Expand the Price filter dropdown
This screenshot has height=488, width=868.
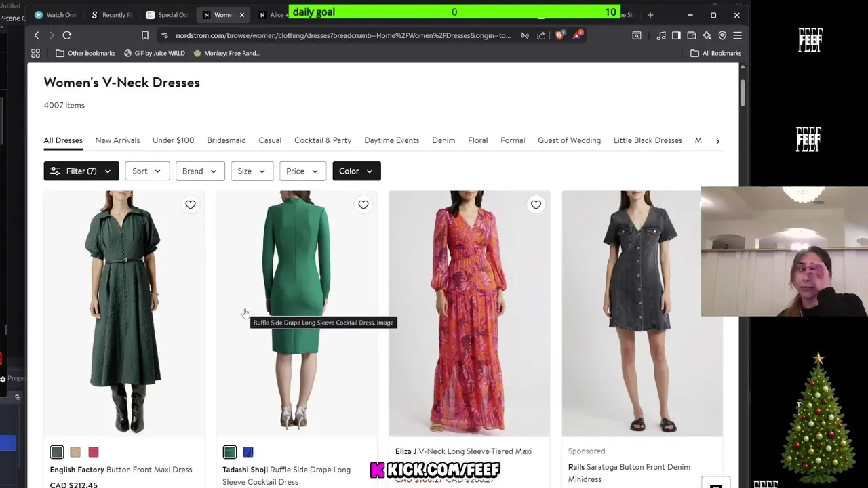coord(302,171)
